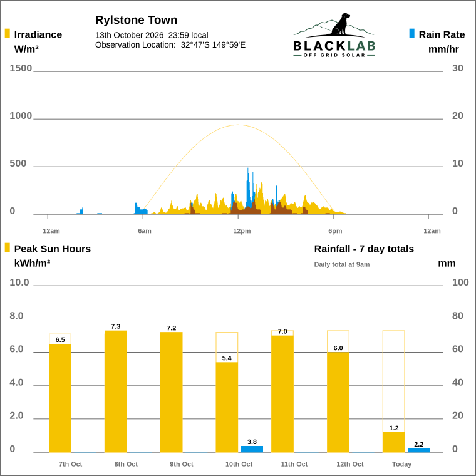Click the Peak Sun Hours heading

[52, 249]
